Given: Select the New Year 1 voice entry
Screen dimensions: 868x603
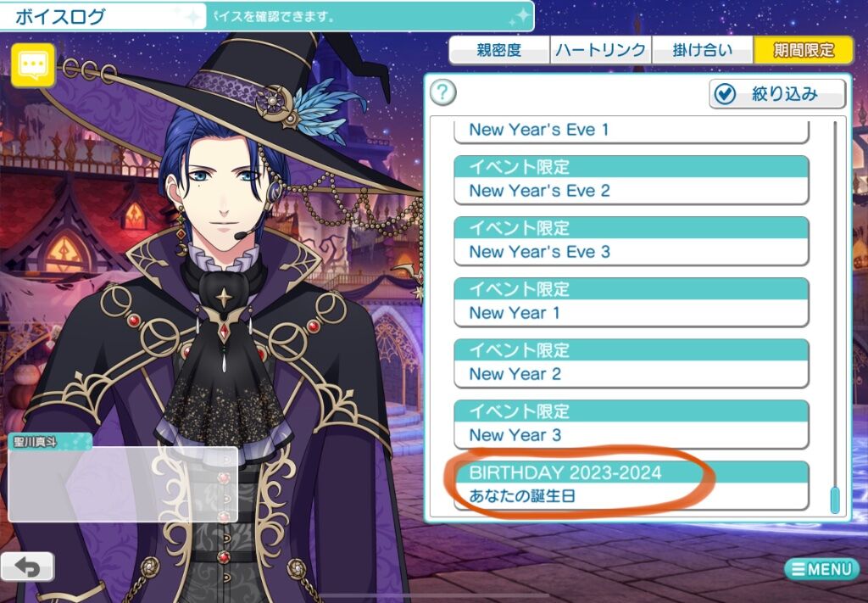Looking at the screenshot, I should [x=631, y=302].
